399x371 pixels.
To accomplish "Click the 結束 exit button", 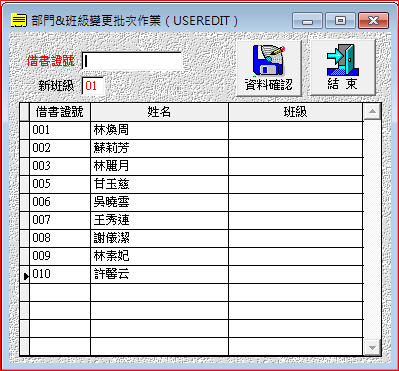I will click(342, 68).
